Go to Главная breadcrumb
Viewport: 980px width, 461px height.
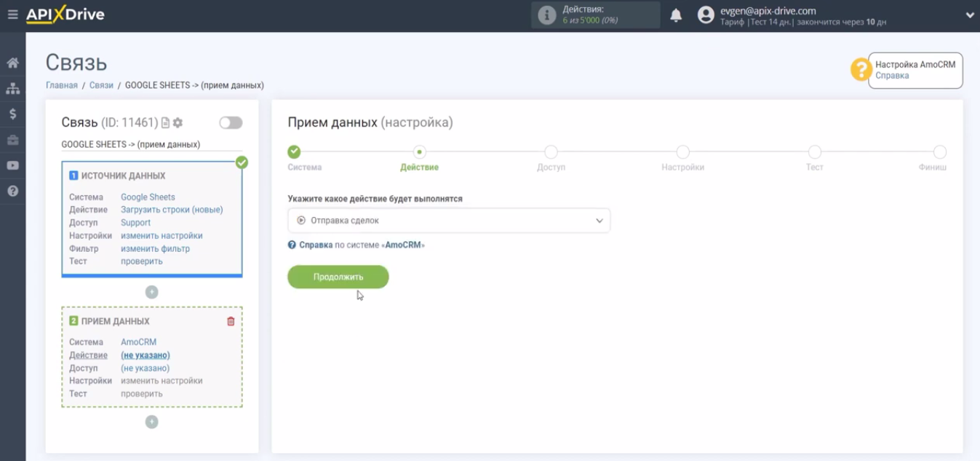pyautogui.click(x=62, y=85)
